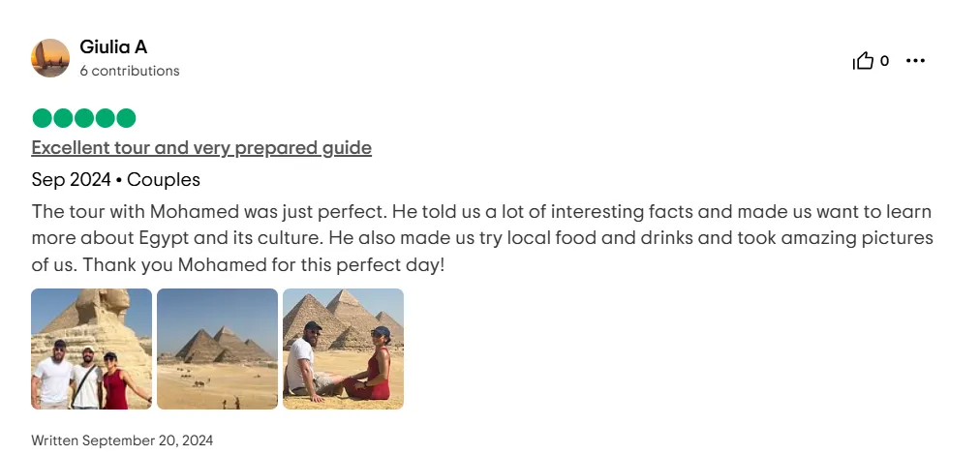The height and width of the screenshot is (455, 980).
Task: Click the first green rating bubble
Action: 42,118
